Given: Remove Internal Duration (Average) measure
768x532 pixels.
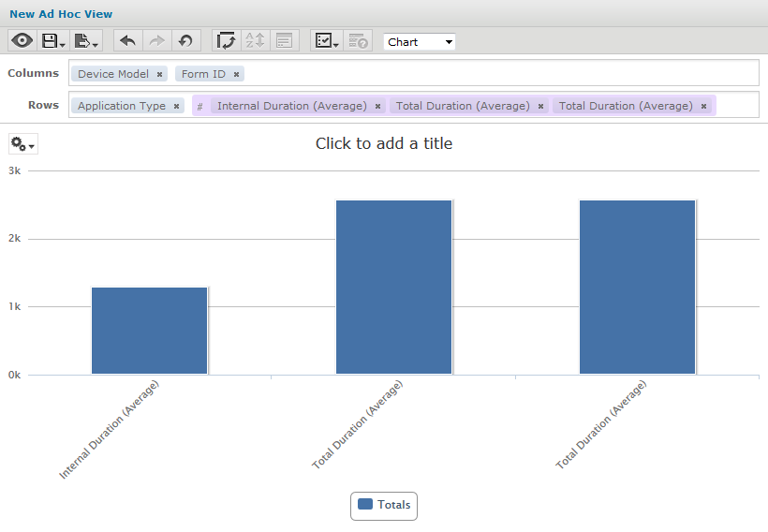Looking at the screenshot, I should point(377,106).
